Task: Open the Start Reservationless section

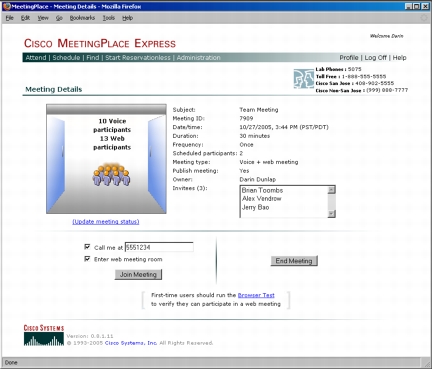Action: pos(138,58)
